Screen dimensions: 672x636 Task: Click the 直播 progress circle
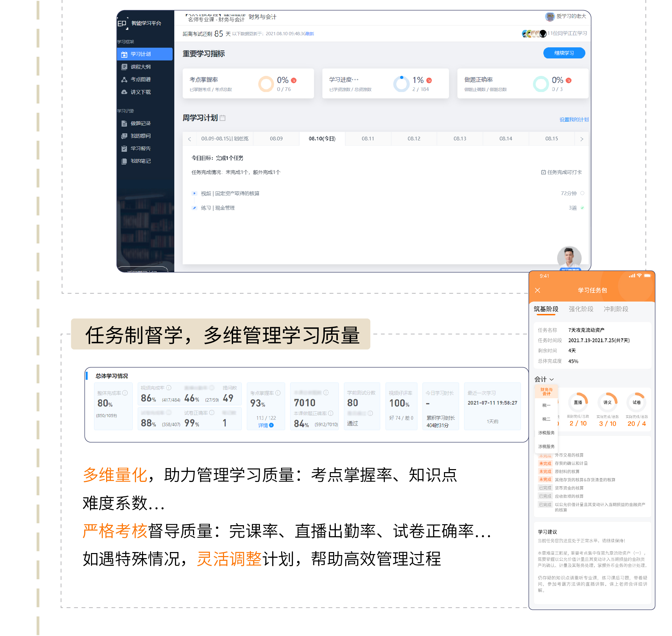click(578, 403)
